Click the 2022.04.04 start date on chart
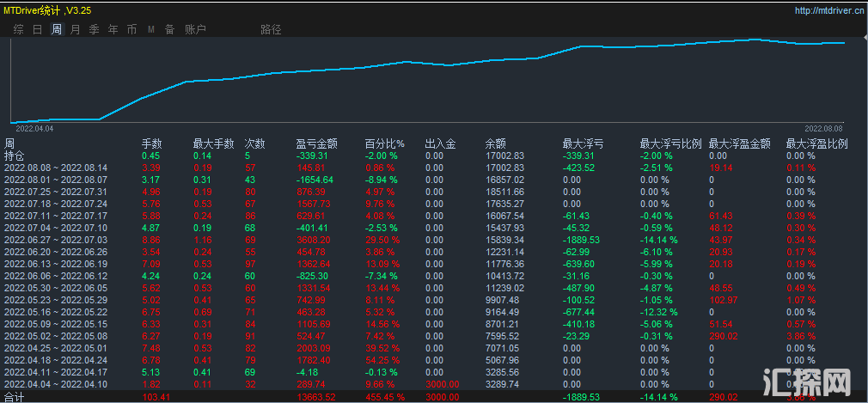868x403 pixels. click(x=34, y=127)
